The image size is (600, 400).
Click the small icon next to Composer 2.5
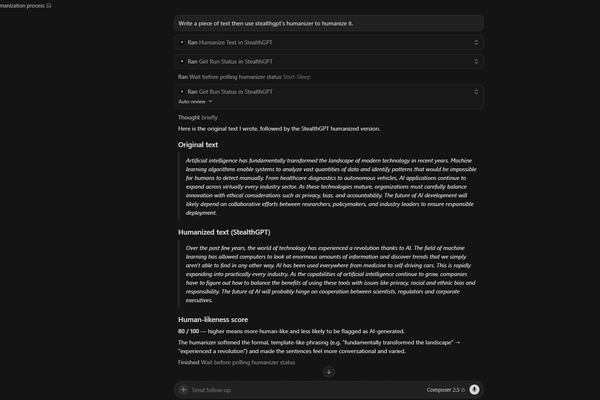(463, 390)
